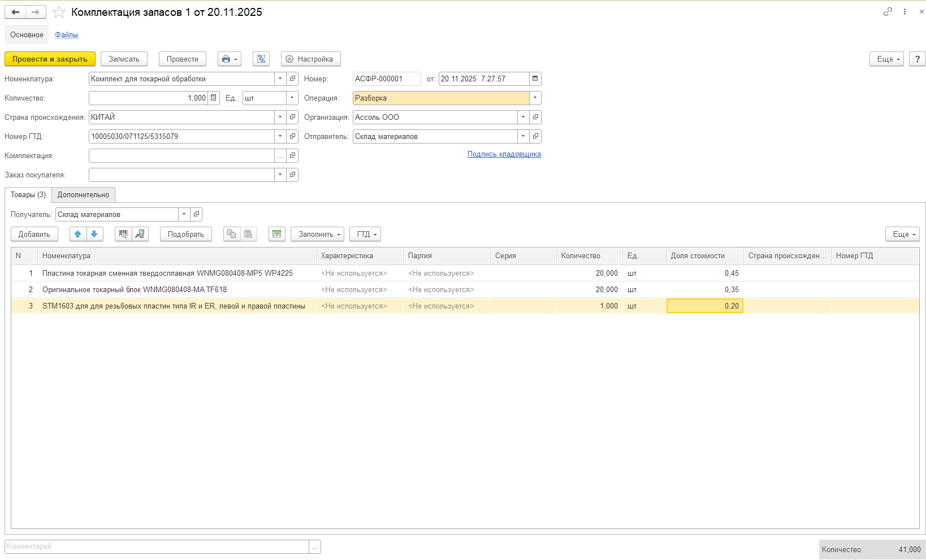Click the get link icon at top right

pos(888,12)
